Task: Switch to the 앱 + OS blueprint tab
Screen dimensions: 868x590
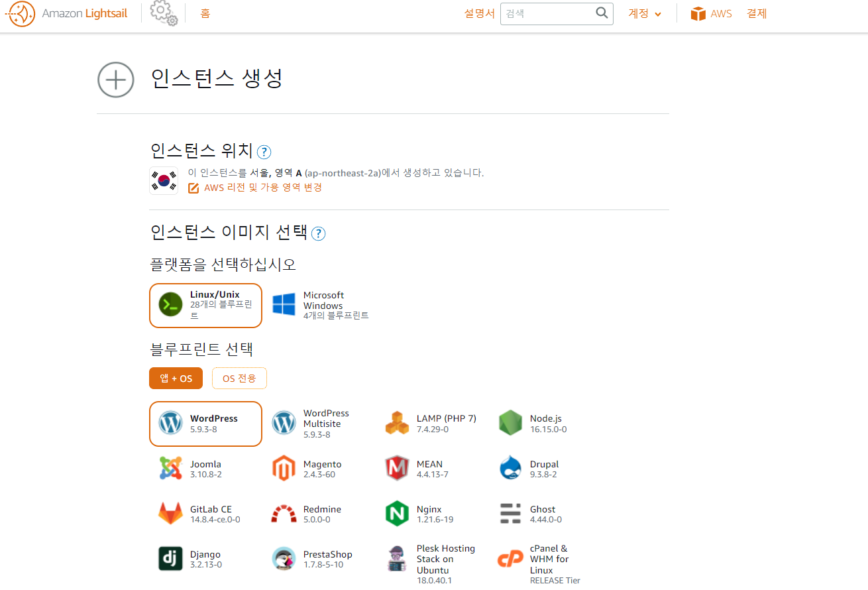Action: point(176,379)
